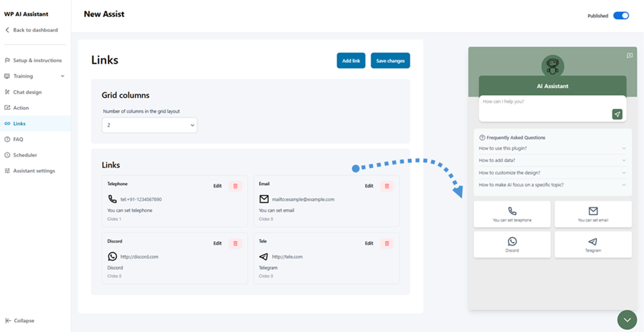
Task: Delete the Telephone link with trash icon
Action: 235,186
